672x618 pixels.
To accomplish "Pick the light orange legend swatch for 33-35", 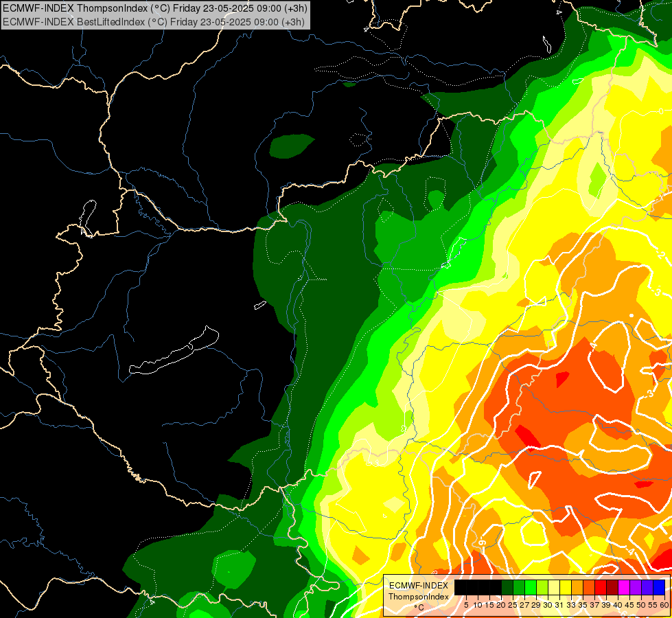I will pos(577,587).
